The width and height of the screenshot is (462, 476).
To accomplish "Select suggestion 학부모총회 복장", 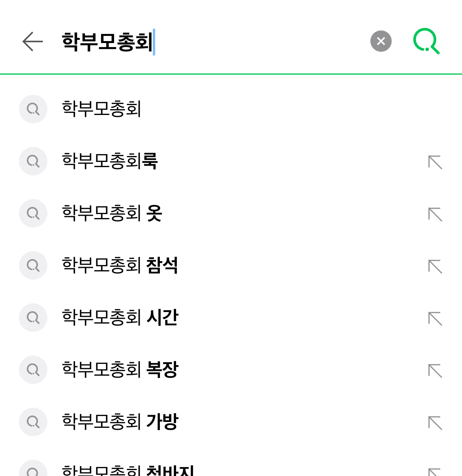I will (231, 370).
